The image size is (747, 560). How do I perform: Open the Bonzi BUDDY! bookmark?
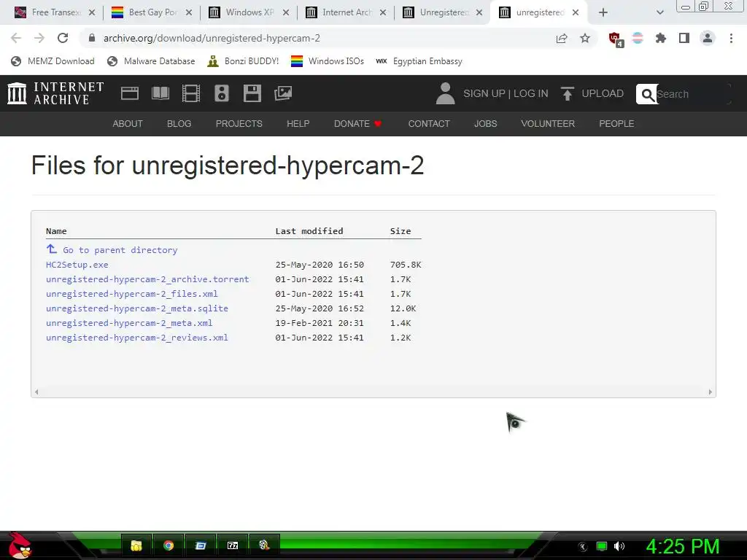tap(243, 61)
